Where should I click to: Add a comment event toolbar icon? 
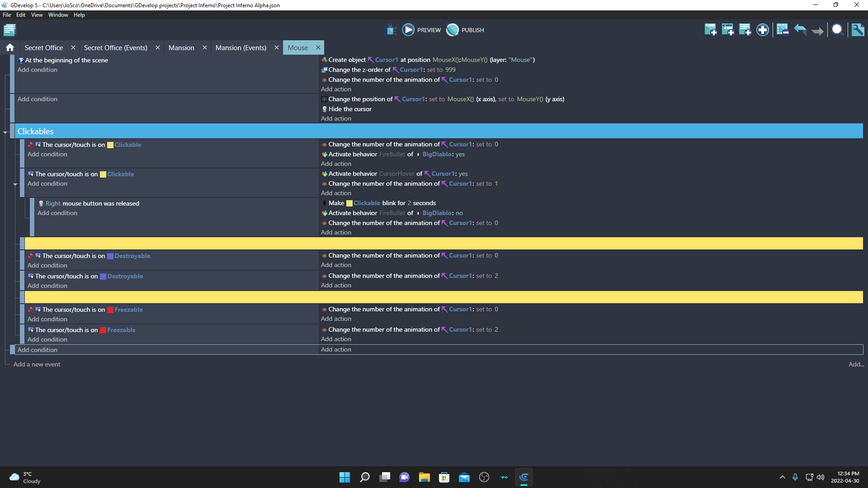745,30
